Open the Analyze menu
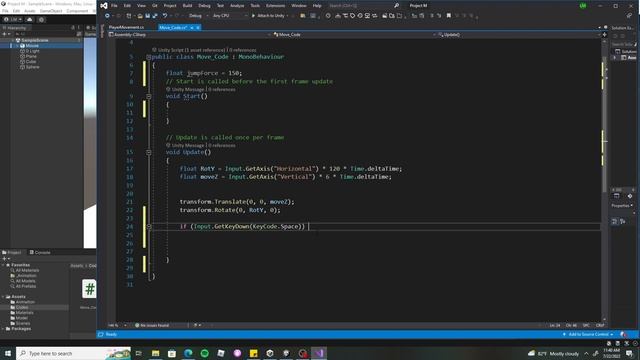The height and width of the screenshot is (360, 640). click(x=237, y=6)
